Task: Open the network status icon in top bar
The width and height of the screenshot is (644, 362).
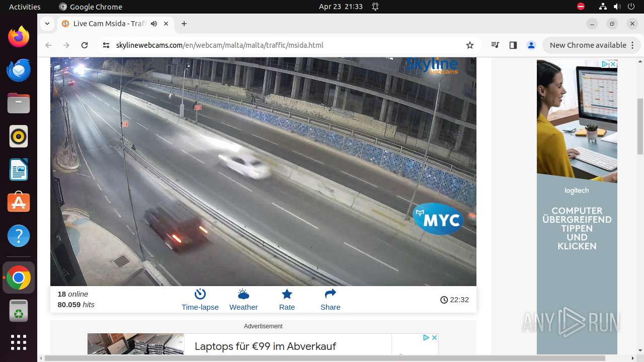Action: [x=603, y=7]
